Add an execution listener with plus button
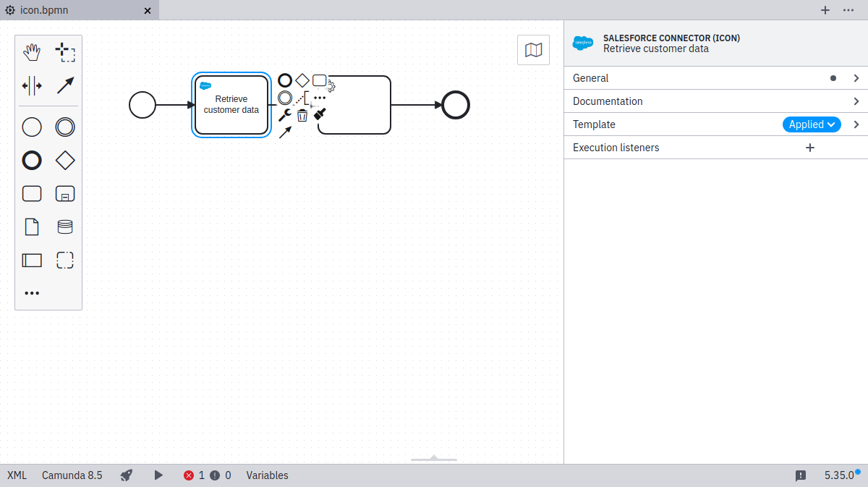 (x=810, y=148)
